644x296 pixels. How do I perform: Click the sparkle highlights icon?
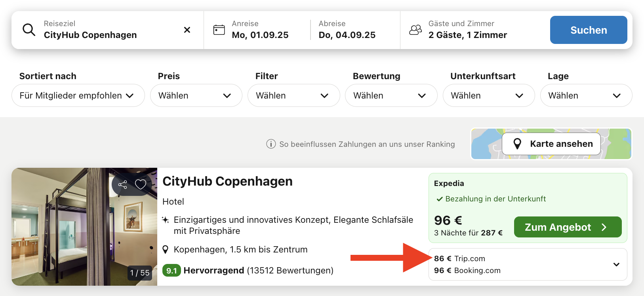coord(166,220)
